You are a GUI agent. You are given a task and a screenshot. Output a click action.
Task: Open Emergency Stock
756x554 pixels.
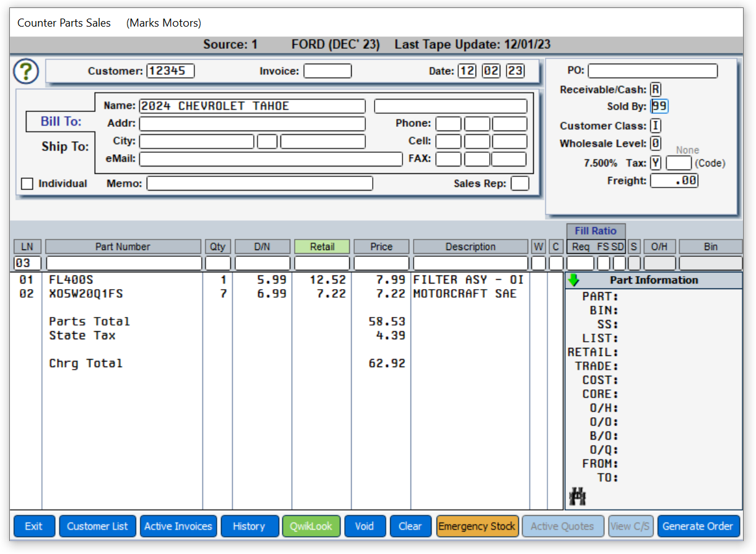[x=477, y=526]
